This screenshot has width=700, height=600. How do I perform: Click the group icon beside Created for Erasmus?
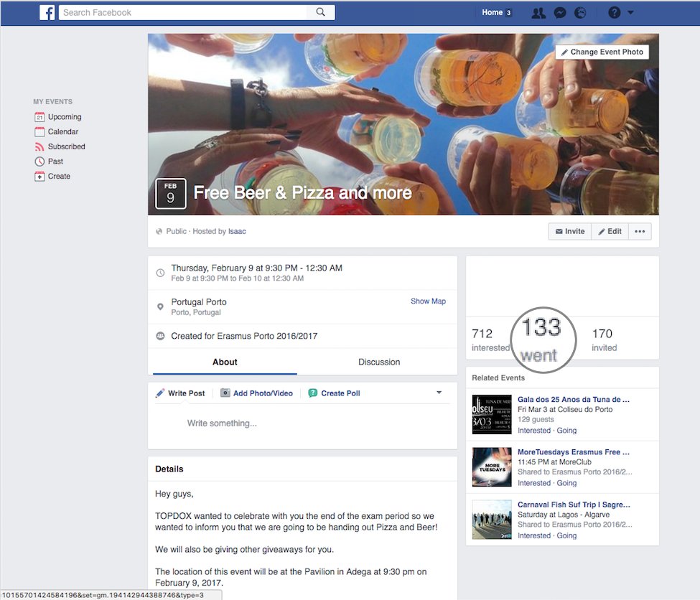point(160,336)
